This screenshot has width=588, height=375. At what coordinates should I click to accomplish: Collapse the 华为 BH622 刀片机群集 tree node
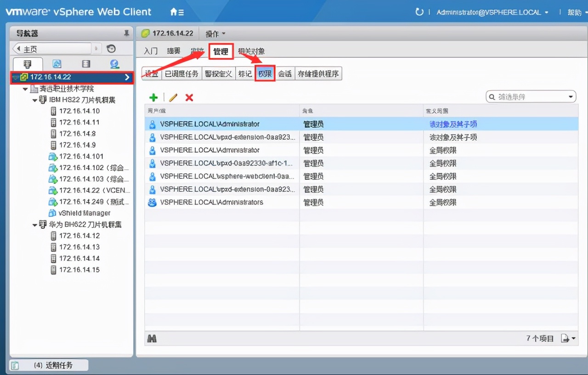coord(34,224)
